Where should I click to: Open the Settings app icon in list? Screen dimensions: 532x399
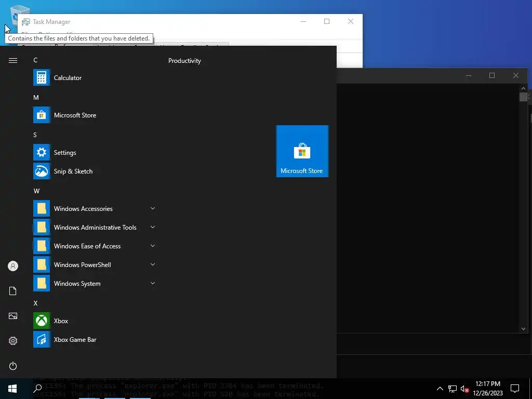point(42,152)
